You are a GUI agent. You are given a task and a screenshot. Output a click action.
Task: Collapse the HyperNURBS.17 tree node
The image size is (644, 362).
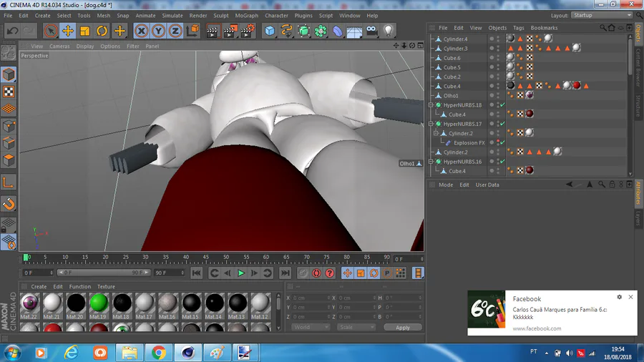pos(431,124)
